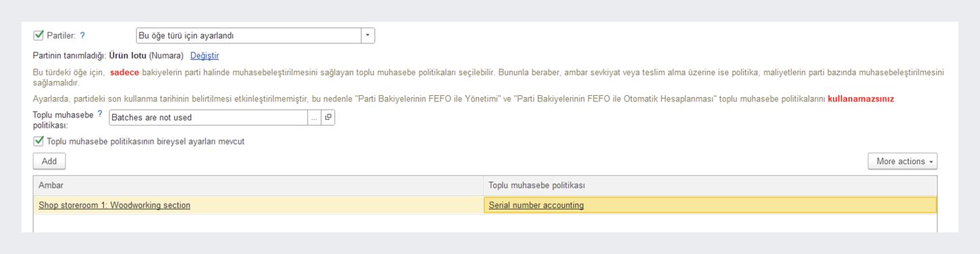The height and width of the screenshot is (254, 980).
Task: Click the empty area below the table row
Action: pyautogui.click(x=485, y=223)
